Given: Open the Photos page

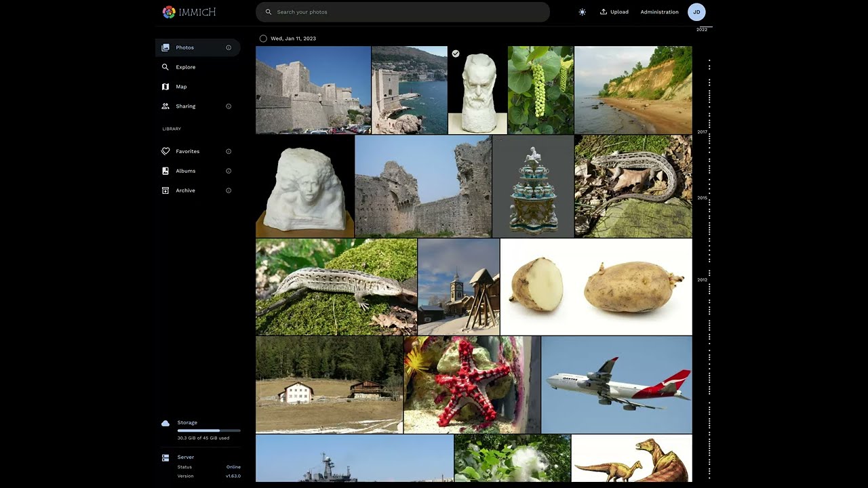Looking at the screenshot, I should (198, 47).
